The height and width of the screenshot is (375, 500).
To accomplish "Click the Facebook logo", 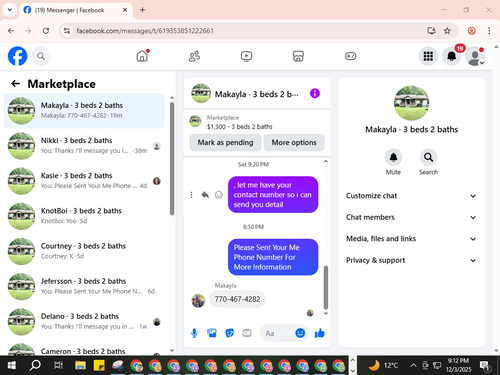I will [x=17, y=56].
